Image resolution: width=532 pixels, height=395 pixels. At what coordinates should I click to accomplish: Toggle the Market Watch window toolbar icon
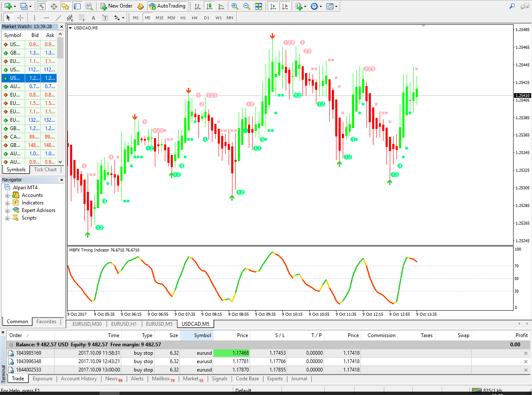[x=42, y=6]
